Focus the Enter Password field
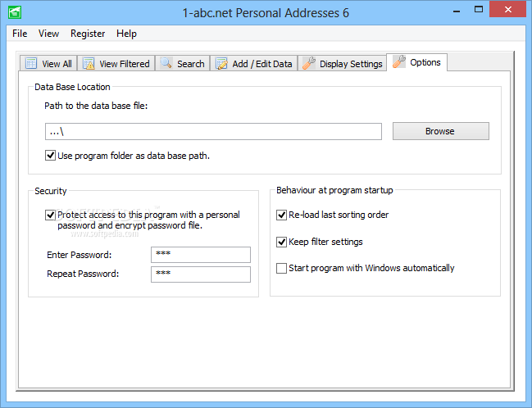The image size is (532, 408). [x=200, y=255]
